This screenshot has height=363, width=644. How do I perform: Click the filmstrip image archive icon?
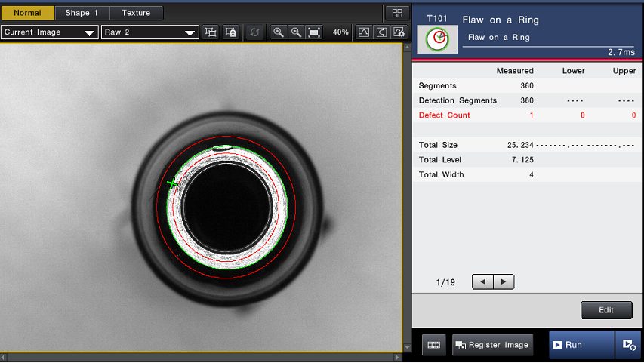(x=433, y=345)
